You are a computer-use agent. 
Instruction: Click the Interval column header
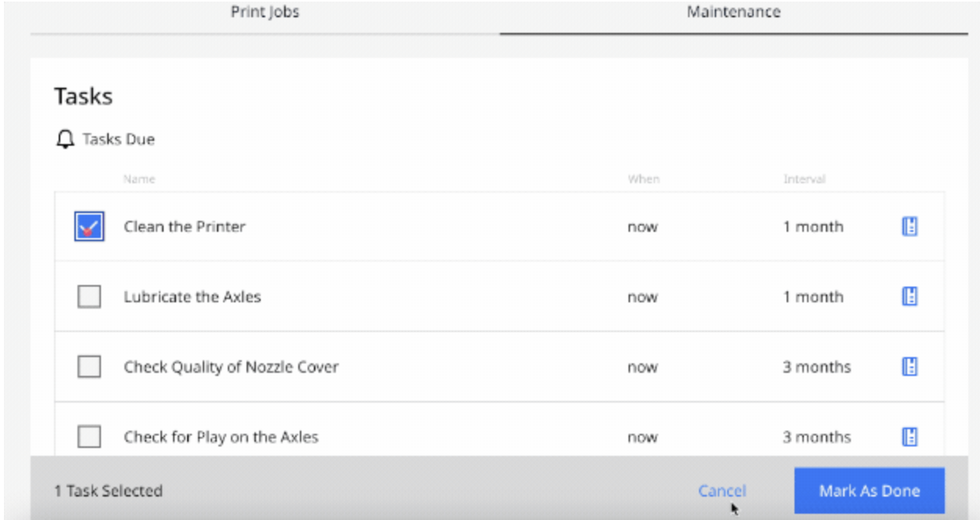tap(805, 179)
